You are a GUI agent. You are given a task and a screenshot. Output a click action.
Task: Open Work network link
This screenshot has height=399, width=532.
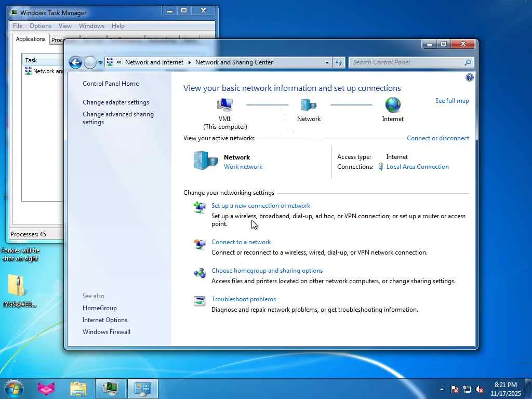point(243,167)
